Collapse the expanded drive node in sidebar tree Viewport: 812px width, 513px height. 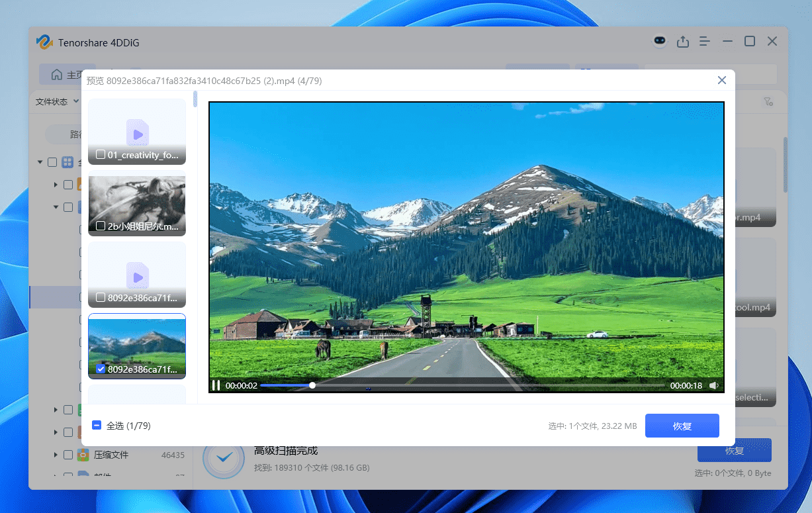click(x=56, y=207)
